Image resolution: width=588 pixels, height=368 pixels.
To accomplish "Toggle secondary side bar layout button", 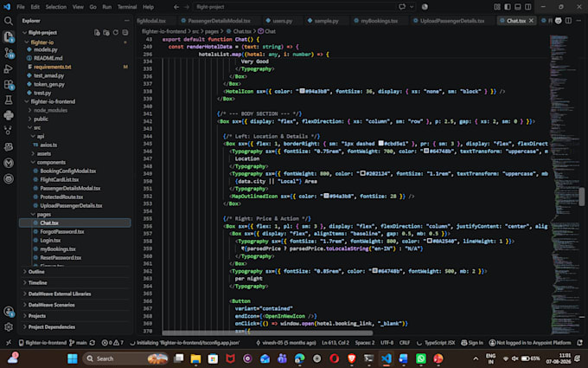I will [528, 7].
